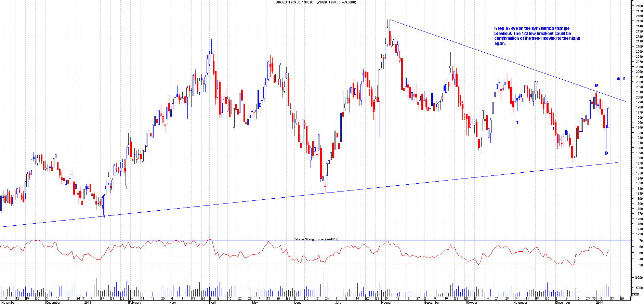Viewport: 644px width, 304px height.
Task: Click the 10000 label on the volume scale
Action: [638, 278]
